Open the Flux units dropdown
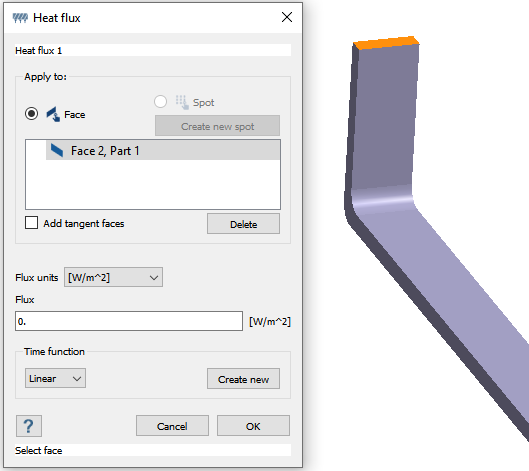The width and height of the screenshot is (529, 471). click(x=113, y=277)
